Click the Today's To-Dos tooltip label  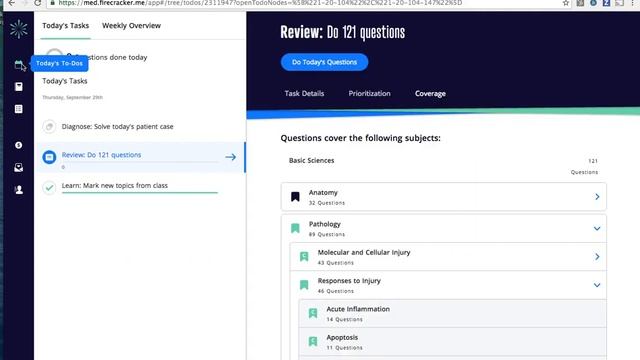59,63
